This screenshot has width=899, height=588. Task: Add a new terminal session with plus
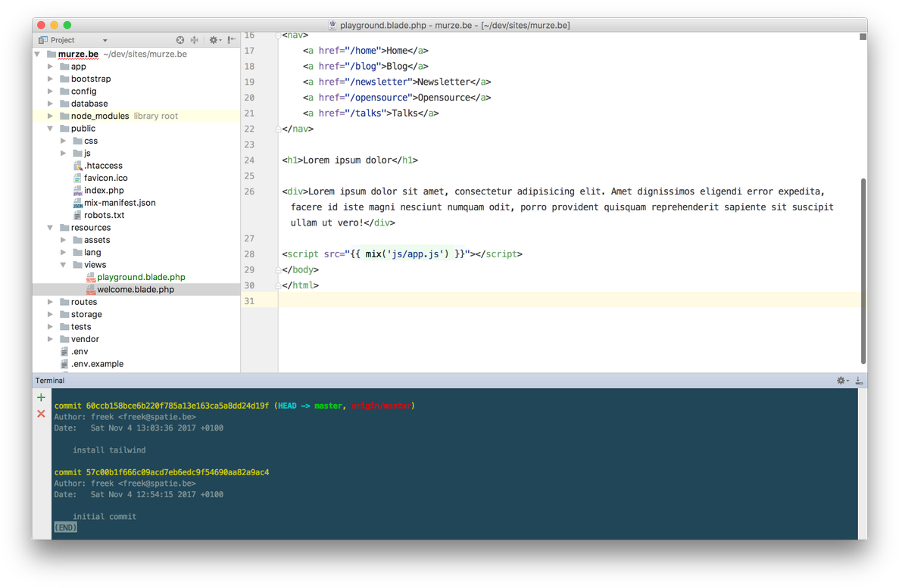point(41,397)
